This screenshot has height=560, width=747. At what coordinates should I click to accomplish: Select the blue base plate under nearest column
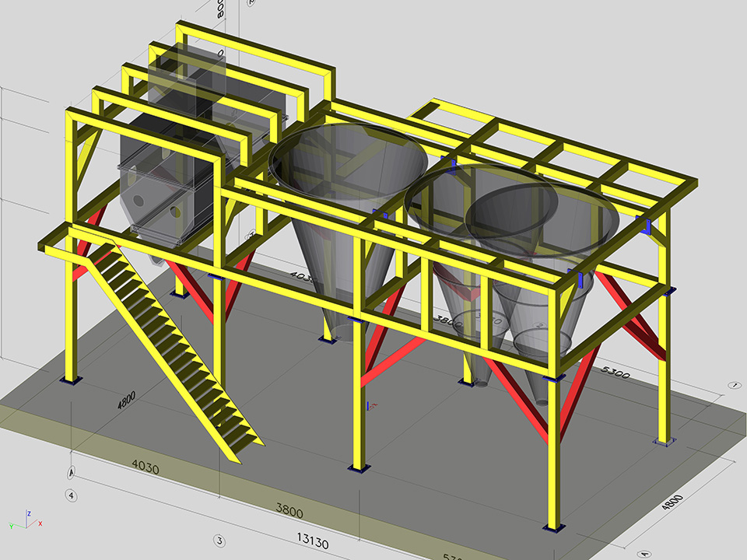click(x=554, y=529)
